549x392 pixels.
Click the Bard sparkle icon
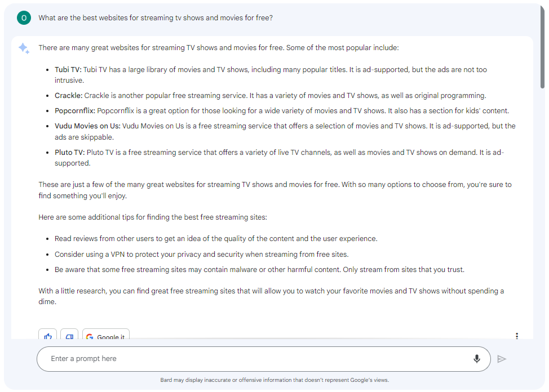pos(24,48)
